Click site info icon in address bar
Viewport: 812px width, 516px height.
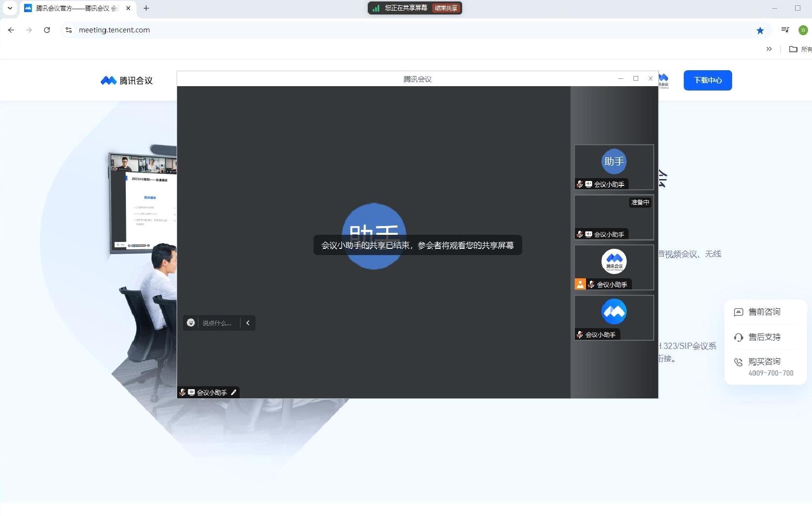pyautogui.click(x=69, y=30)
